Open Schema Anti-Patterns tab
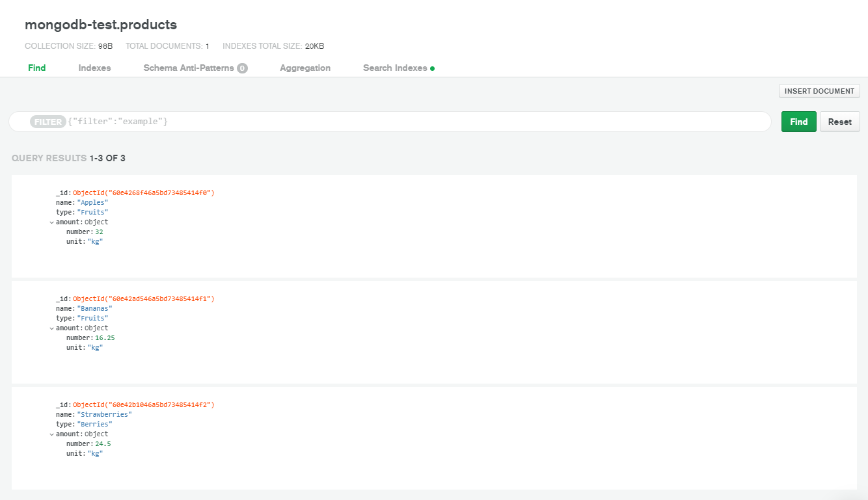868x500 pixels. [189, 68]
